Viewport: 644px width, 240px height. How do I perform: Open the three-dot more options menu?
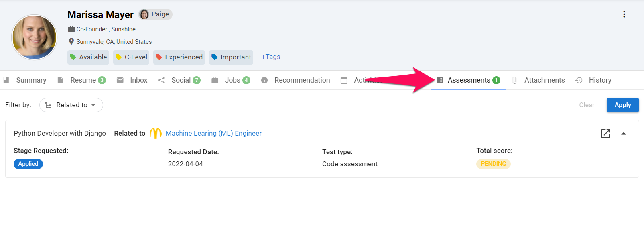pyautogui.click(x=624, y=14)
